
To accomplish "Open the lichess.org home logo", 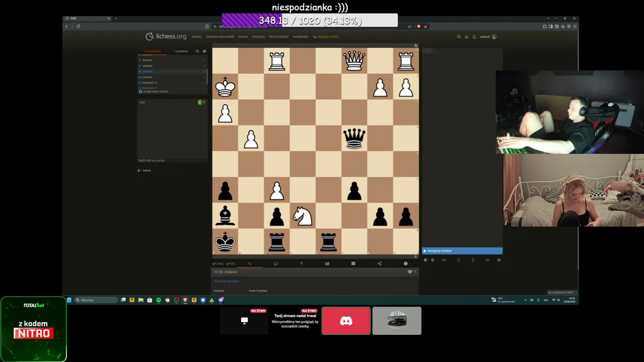I will (x=166, y=36).
